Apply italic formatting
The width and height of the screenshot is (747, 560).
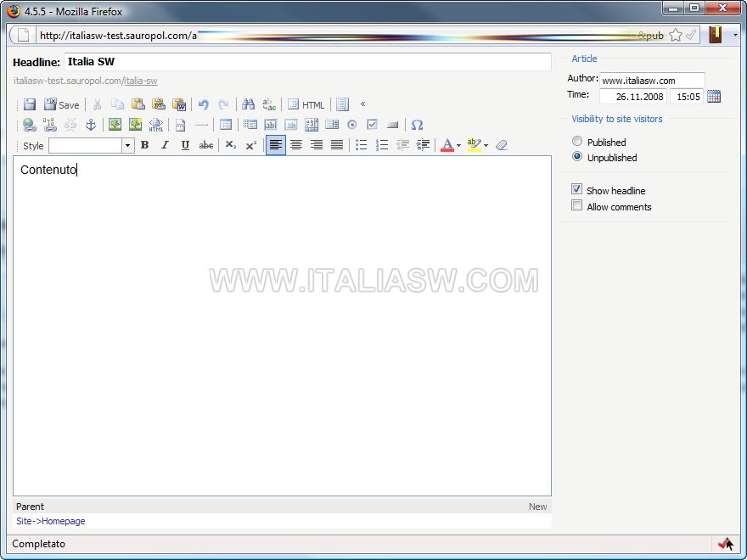click(x=166, y=145)
